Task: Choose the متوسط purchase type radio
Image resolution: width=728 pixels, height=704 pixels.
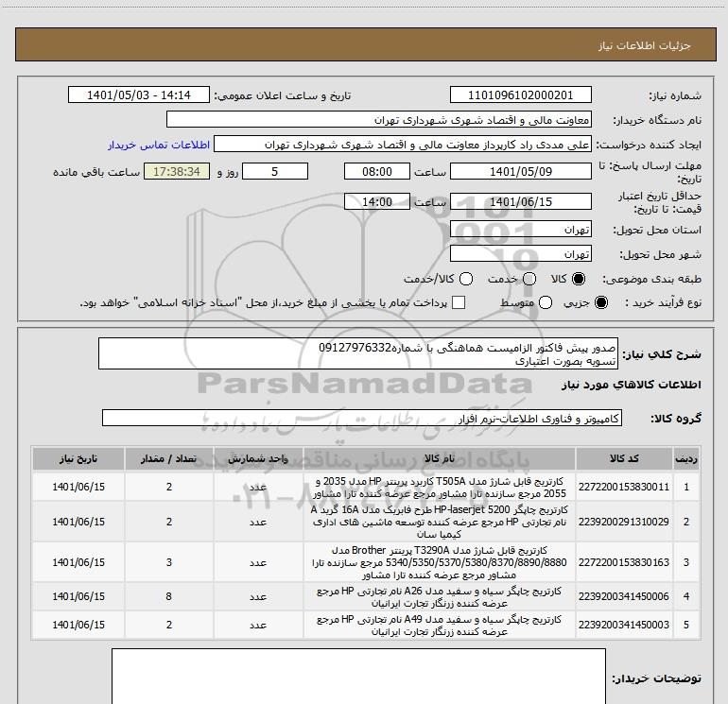Action: click(x=546, y=302)
